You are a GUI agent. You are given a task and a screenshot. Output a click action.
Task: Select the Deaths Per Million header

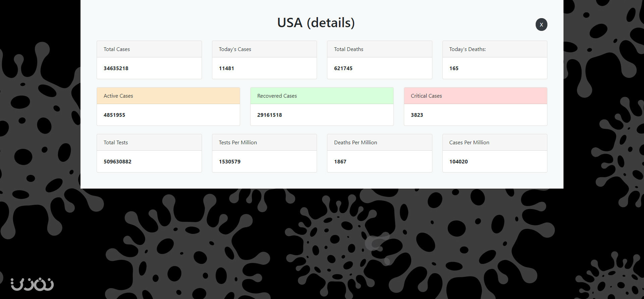click(x=380, y=142)
